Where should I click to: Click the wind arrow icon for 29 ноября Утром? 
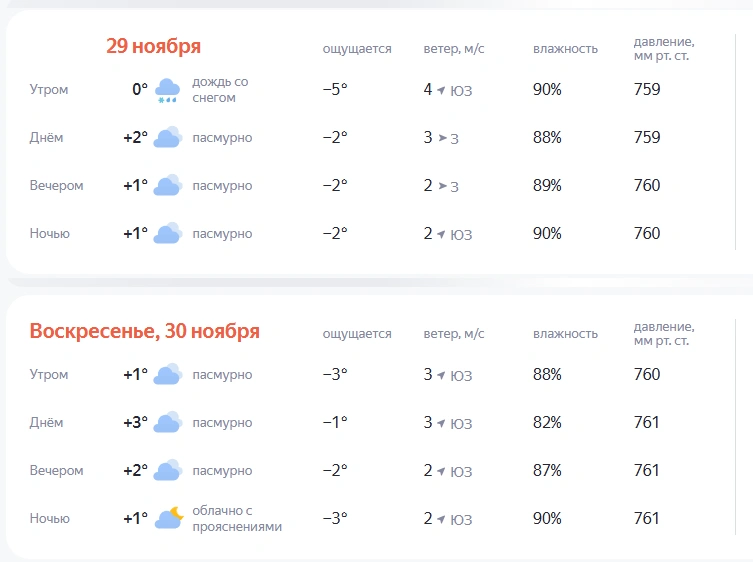[x=441, y=90]
